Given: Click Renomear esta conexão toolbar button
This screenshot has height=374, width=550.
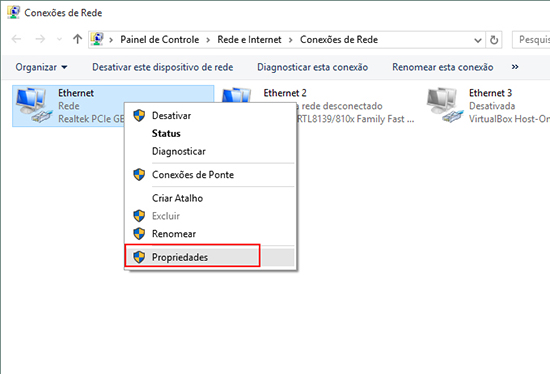Looking at the screenshot, I should [443, 67].
